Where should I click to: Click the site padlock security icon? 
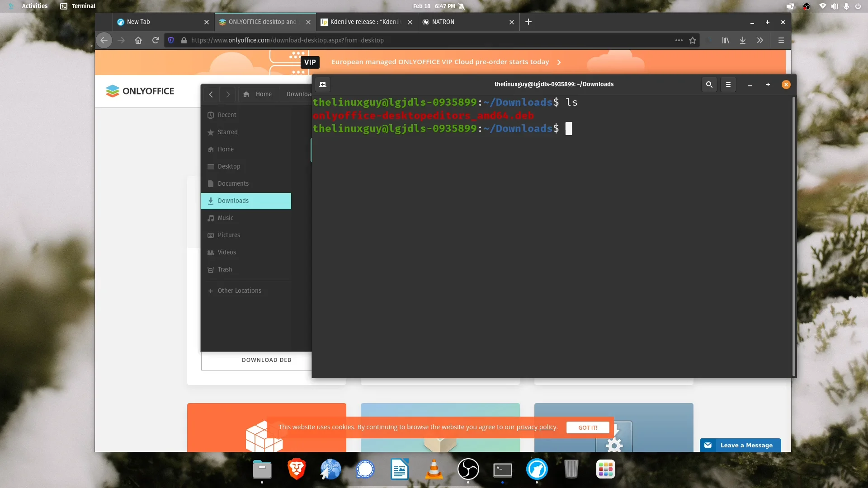(x=184, y=40)
